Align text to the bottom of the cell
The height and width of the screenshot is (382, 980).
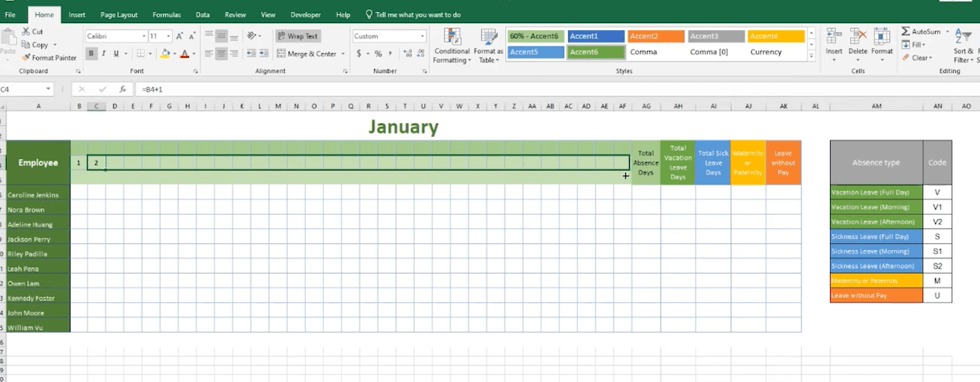234,36
